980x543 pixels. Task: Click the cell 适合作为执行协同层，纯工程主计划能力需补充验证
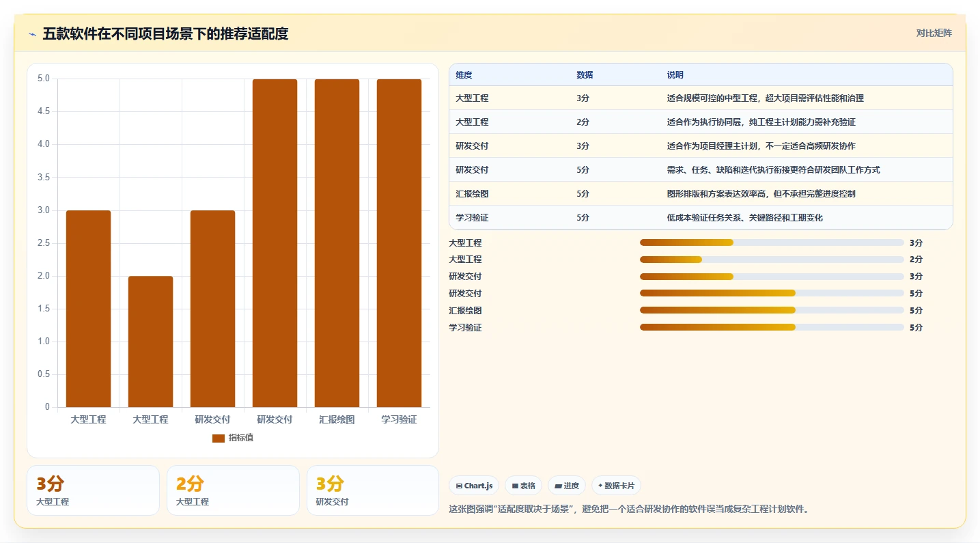click(761, 122)
